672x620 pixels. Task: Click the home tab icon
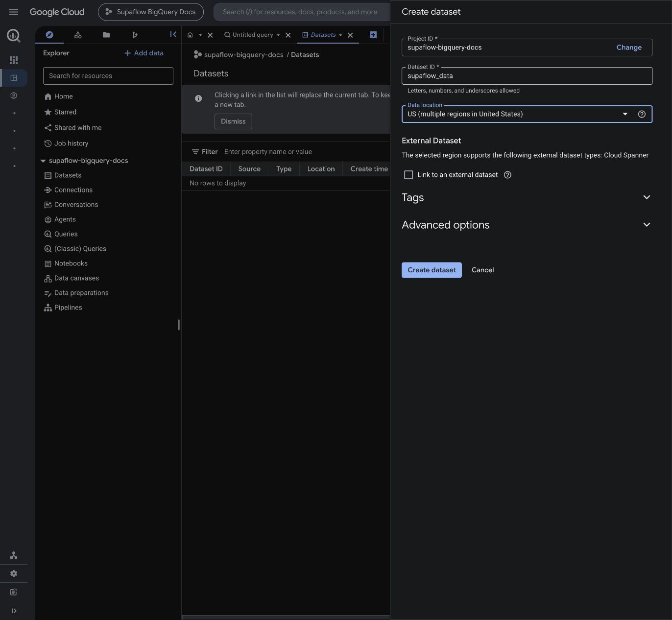(x=190, y=35)
